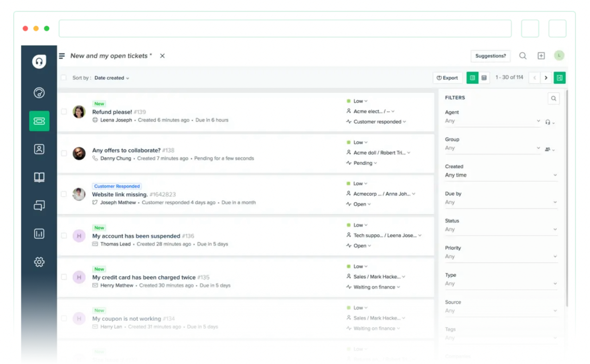Click the filters panel vertical scrollbar
Screen dimensions: 590x364
[x=567, y=198]
